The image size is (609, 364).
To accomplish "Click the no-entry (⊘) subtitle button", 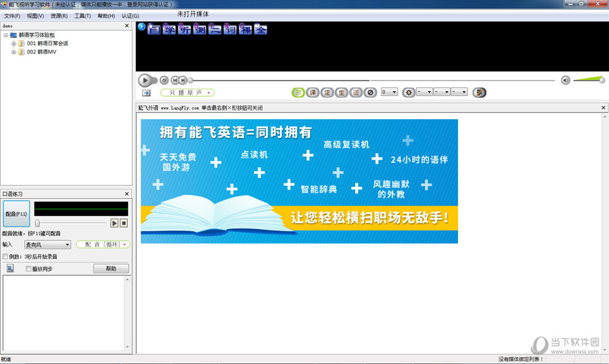I will pyautogui.click(x=370, y=93).
